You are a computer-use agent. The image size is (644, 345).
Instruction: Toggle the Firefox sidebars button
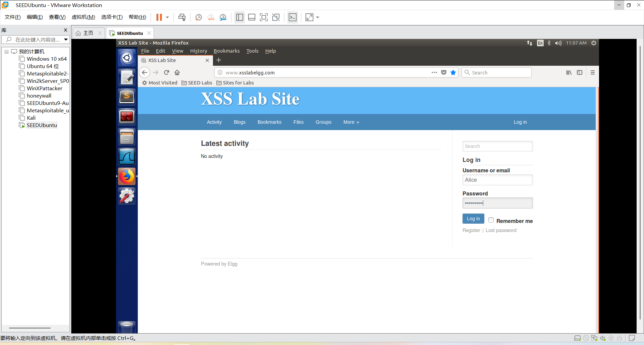click(580, 72)
